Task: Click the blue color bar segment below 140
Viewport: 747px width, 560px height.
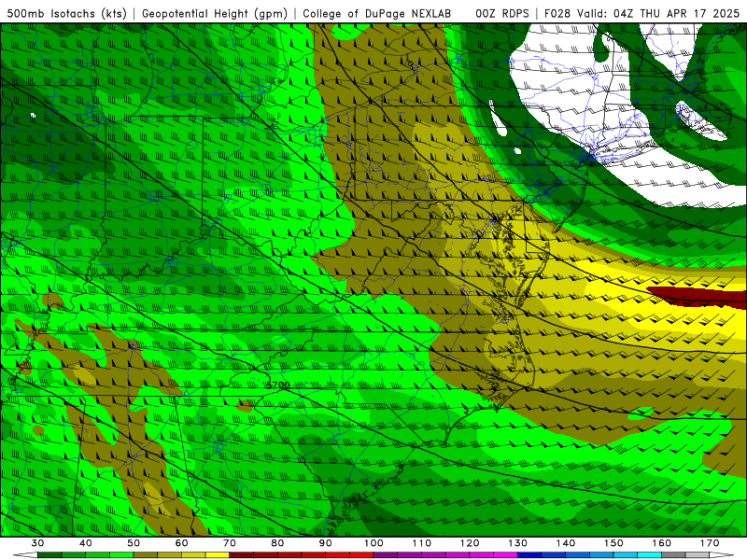Action: (554, 555)
